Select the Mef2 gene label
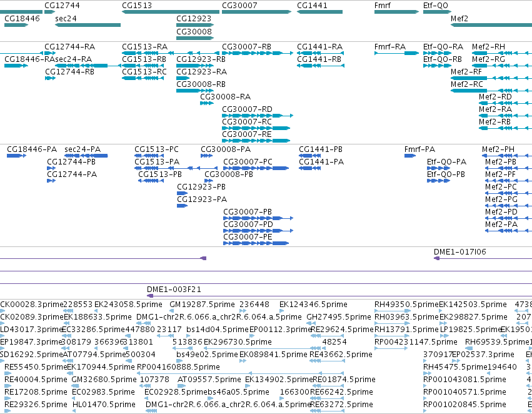Screen dimensions: 532x414 459,18
